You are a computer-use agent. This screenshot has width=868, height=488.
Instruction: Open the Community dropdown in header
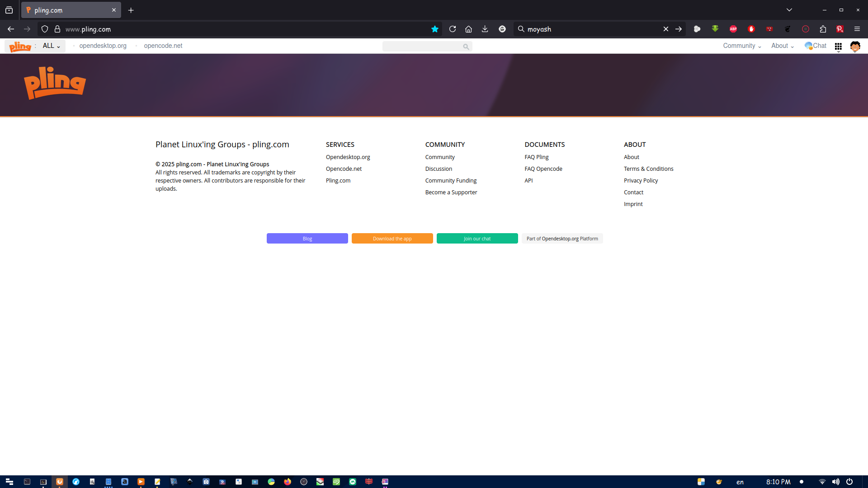[x=741, y=46]
